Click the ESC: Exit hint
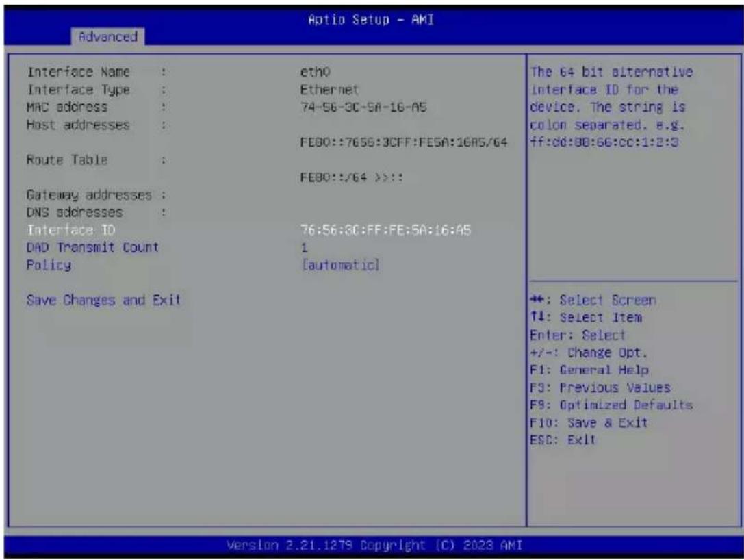 click(563, 440)
